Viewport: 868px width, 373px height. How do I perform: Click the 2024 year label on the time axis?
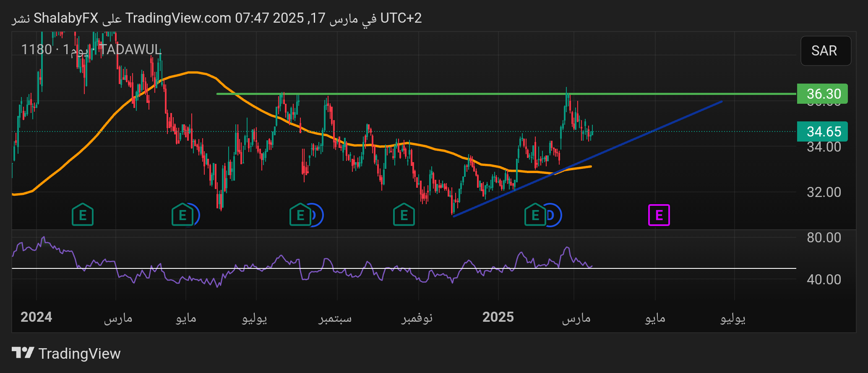[36, 317]
